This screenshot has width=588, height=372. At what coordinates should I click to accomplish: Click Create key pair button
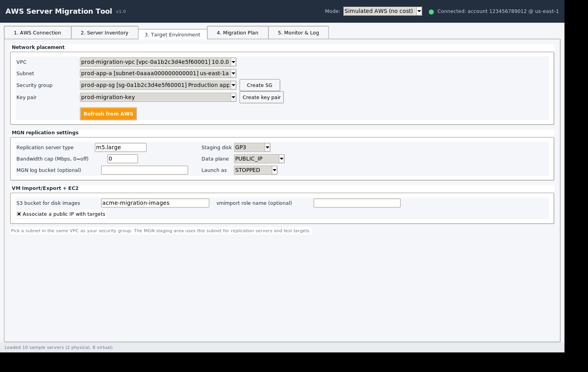pyautogui.click(x=261, y=97)
